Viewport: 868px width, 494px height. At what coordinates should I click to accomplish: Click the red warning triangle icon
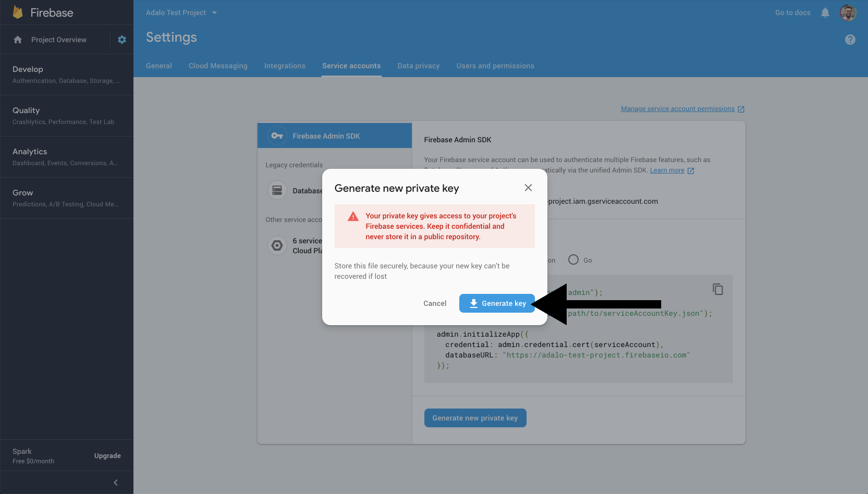[x=353, y=216]
